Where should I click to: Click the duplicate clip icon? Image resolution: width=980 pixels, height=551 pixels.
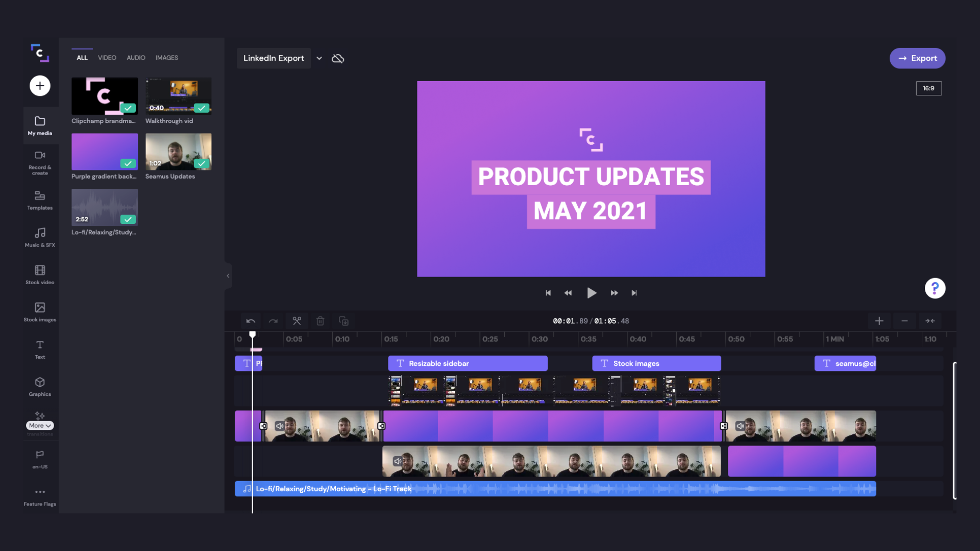pyautogui.click(x=344, y=321)
